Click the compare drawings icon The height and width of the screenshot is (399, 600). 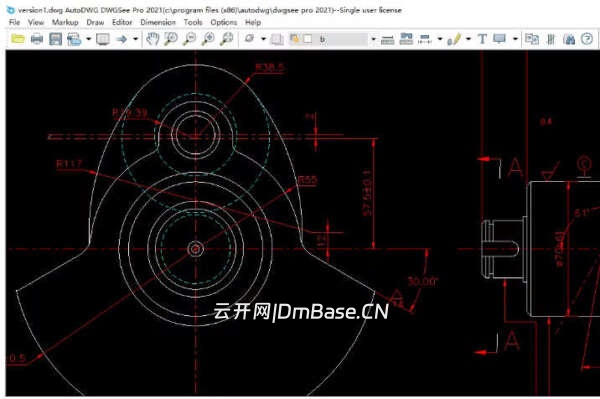tap(532, 39)
